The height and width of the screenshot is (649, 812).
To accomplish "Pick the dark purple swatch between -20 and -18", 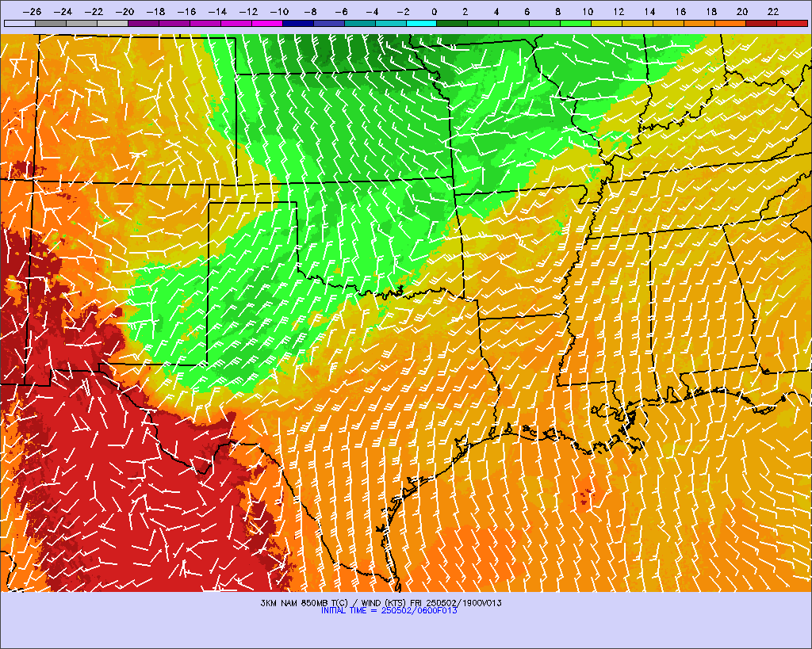I will [143, 23].
